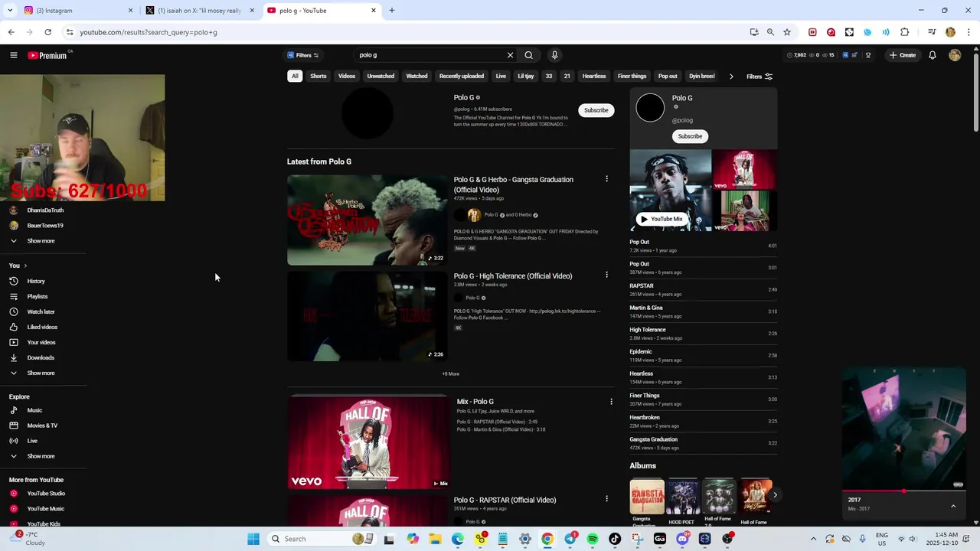Image resolution: width=980 pixels, height=551 pixels.
Task: Select the Heartless filter chip
Action: click(x=594, y=77)
